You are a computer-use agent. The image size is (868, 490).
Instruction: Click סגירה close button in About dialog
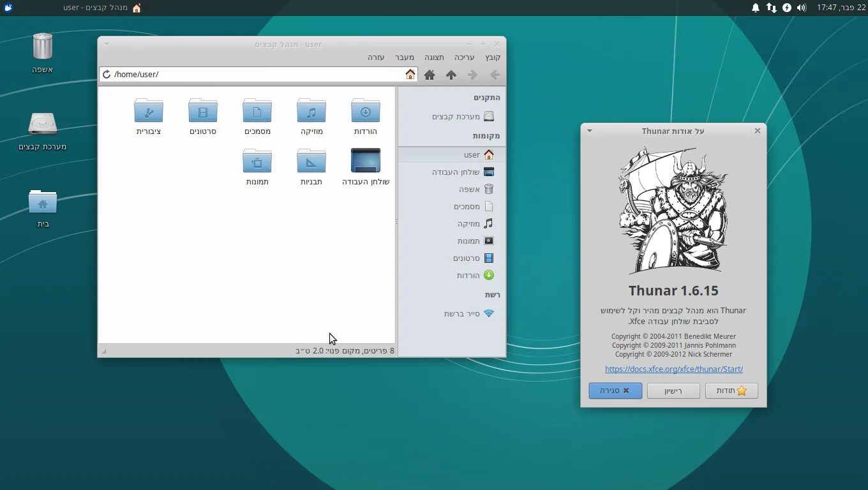tap(615, 390)
